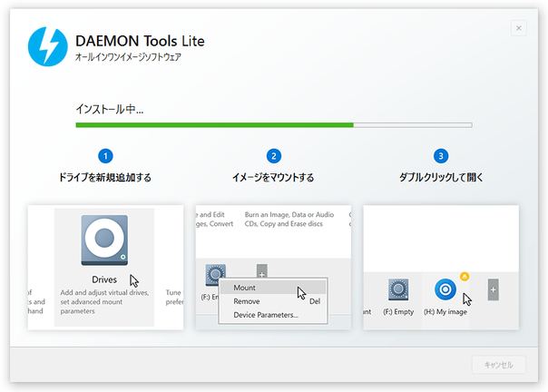Click the "(F:) Empty" drive label
Screen dimensions: 548x392
[x=398, y=311]
